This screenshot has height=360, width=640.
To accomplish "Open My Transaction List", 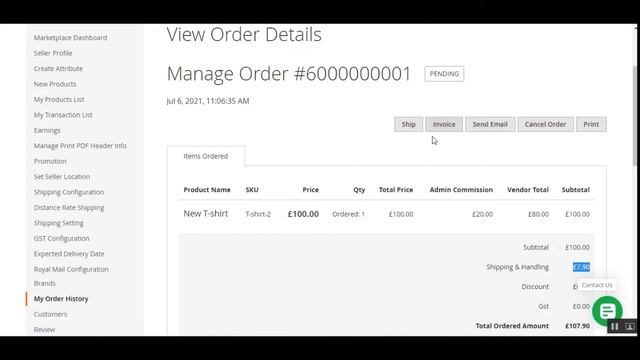I will (x=63, y=115).
